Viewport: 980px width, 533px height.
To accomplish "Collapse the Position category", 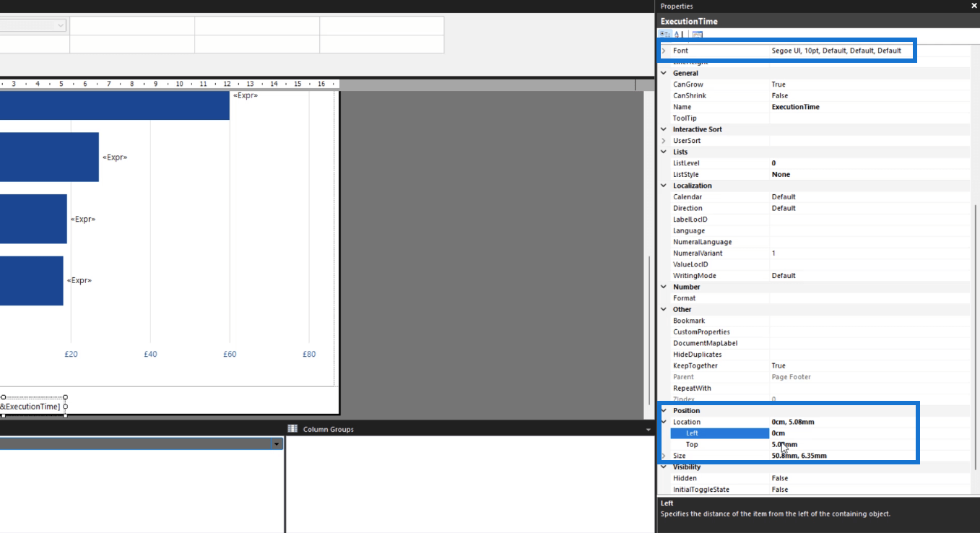I will pyautogui.click(x=664, y=410).
